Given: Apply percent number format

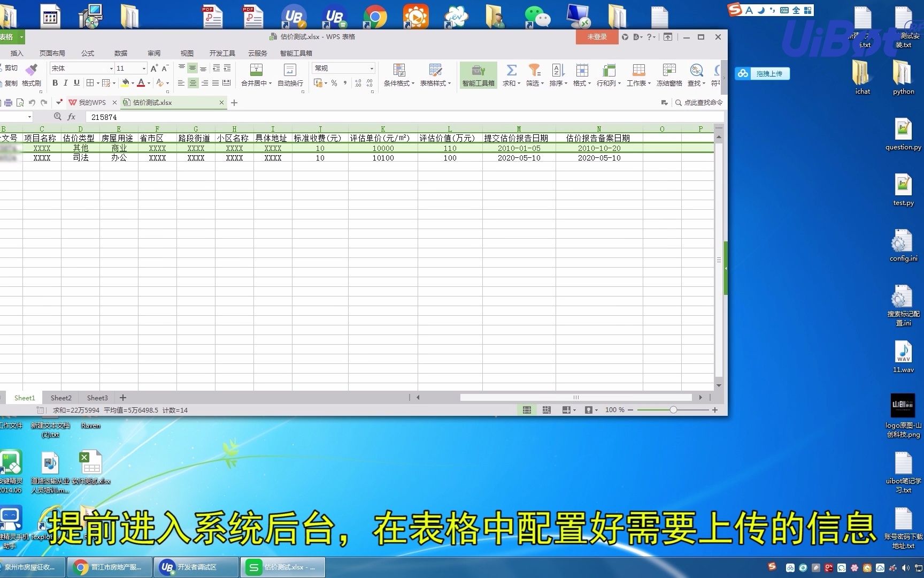Looking at the screenshot, I should (334, 83).
